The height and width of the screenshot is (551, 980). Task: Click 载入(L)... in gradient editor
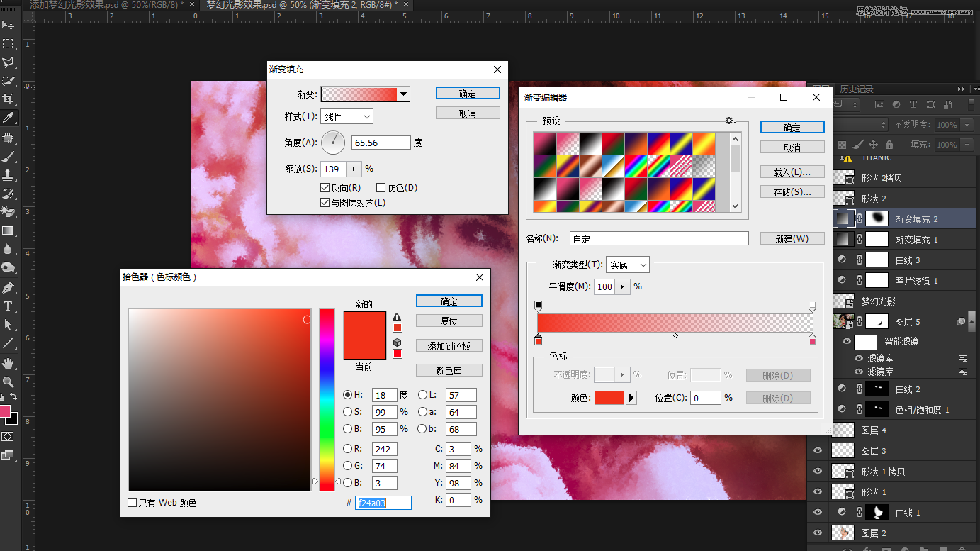(792, 172)
